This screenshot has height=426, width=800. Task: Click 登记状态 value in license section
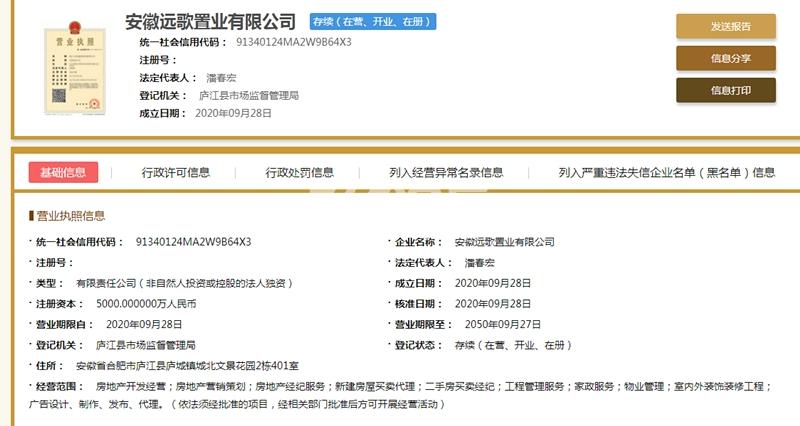click(x=513, y=345)
